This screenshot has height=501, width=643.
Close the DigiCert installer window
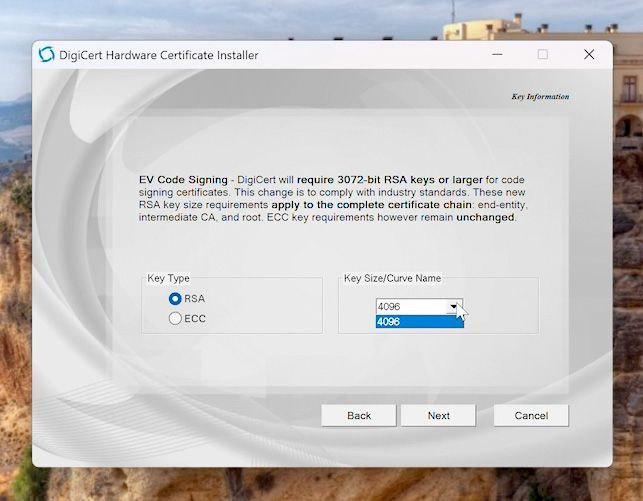pyautogui.click(x=589, y=55)
